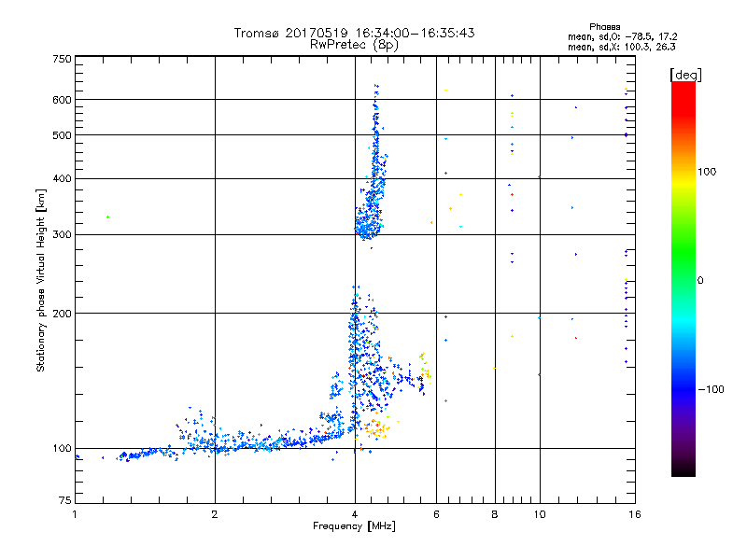Click the 'Stationary phase Virtual Height [km]' axis label
Image resolution: width=747 pixels, height=560 pixels.
click(x=40, y=281)
